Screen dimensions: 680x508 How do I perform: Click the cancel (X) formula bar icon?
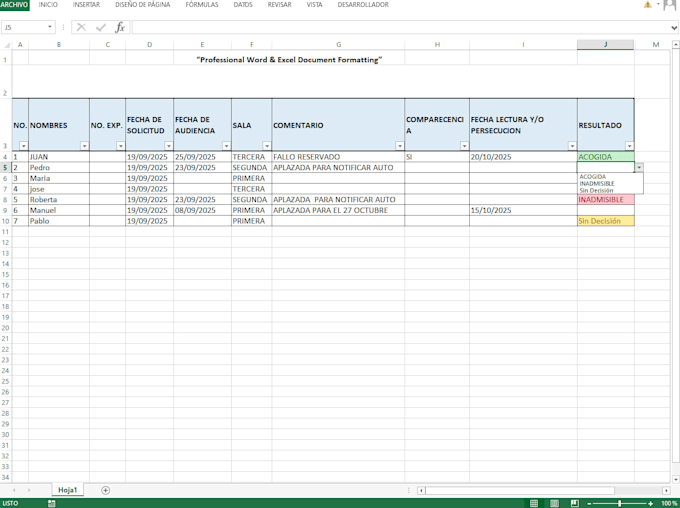click(81, 27)
